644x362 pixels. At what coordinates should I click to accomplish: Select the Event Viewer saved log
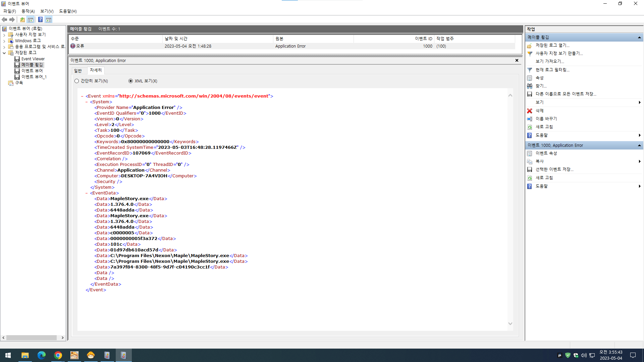click(x=33, y=59)
